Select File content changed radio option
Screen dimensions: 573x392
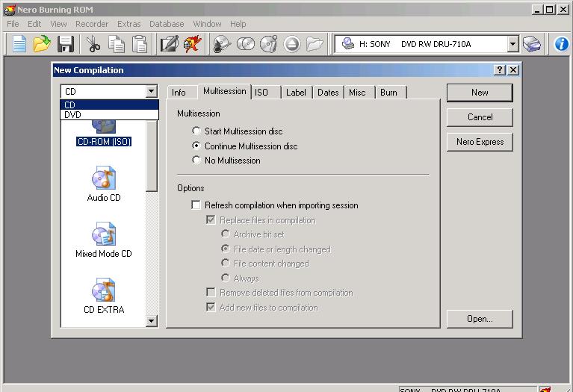tap(226, 263)
